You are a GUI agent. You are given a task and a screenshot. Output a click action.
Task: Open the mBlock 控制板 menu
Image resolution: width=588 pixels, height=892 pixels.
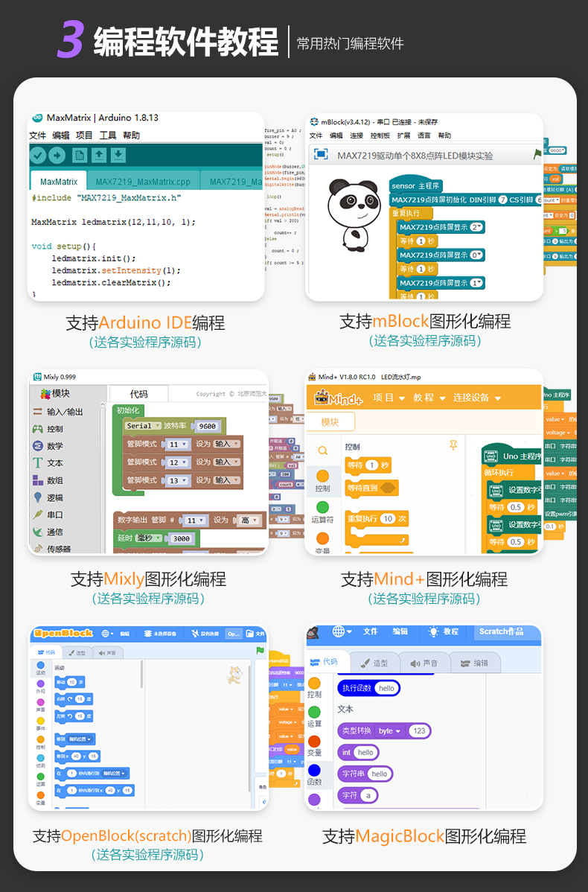[x=380, y=136]
